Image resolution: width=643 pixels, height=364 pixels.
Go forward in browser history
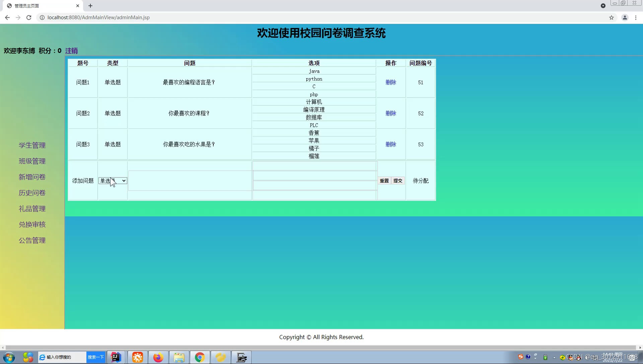click(x=18, y=17)
